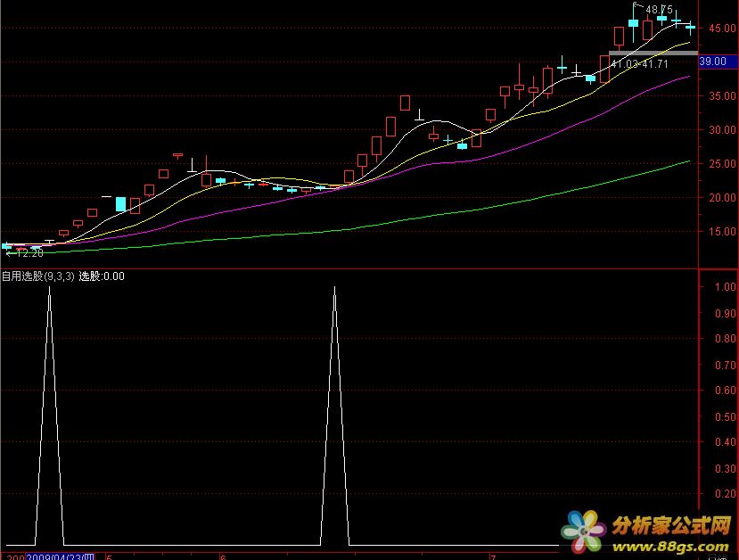Click the highlighted date 2009/04/23 label
Screen dimensions: 739x560
coord(61,557)
